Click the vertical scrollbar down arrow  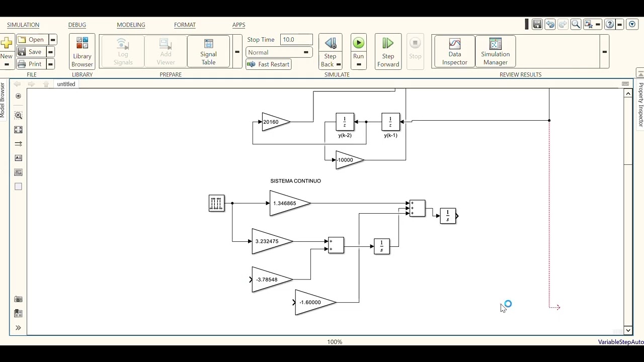[628, 330]
